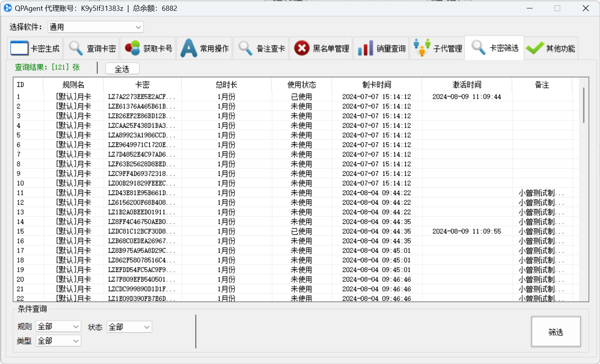Viewport: 600px width, 364px height.
Task: Open the 卡密生成 card generation tool
Action: point(35,48)
